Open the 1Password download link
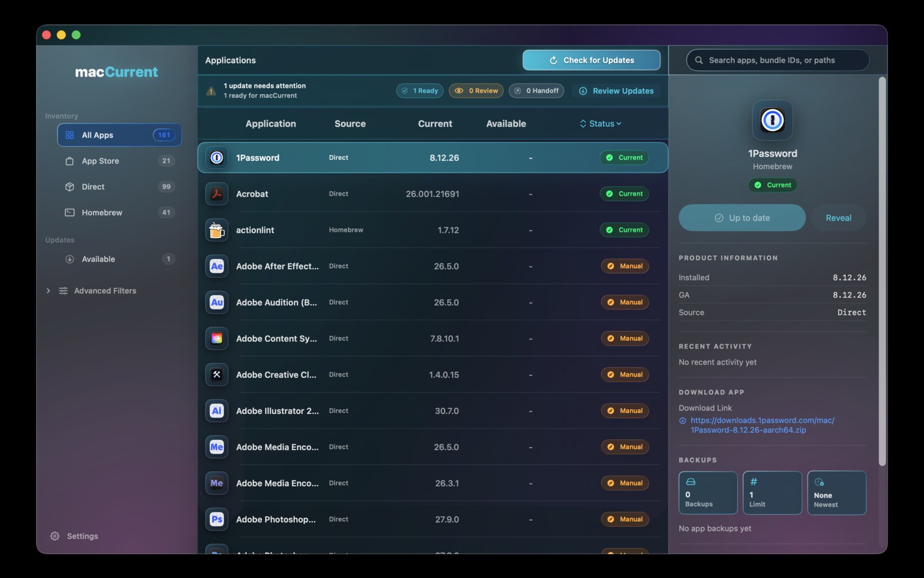The height and width of the screenshot is (578, 924). (762, 425)
